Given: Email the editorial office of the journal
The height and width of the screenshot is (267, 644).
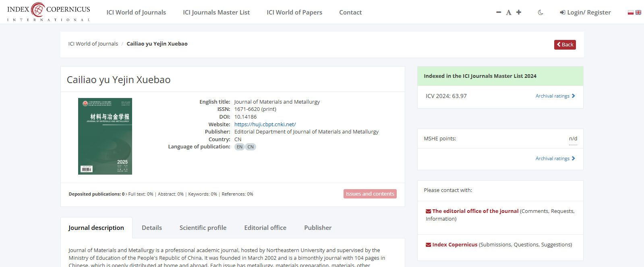Looking at the screenshot, I should point(475,211).
